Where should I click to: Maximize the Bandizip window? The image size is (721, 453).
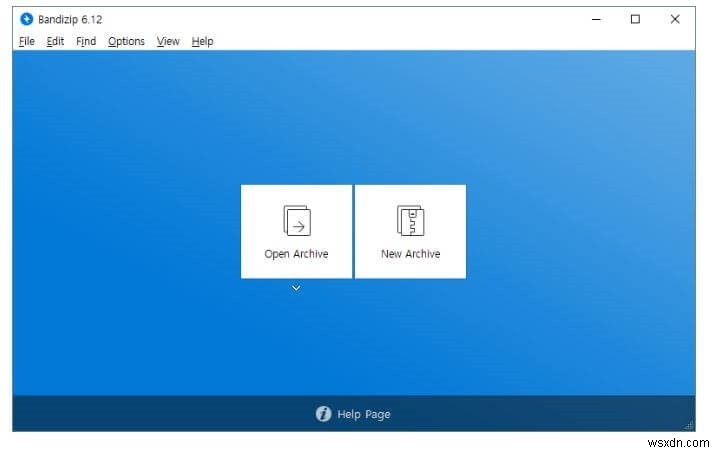click(x=635, y=19)
